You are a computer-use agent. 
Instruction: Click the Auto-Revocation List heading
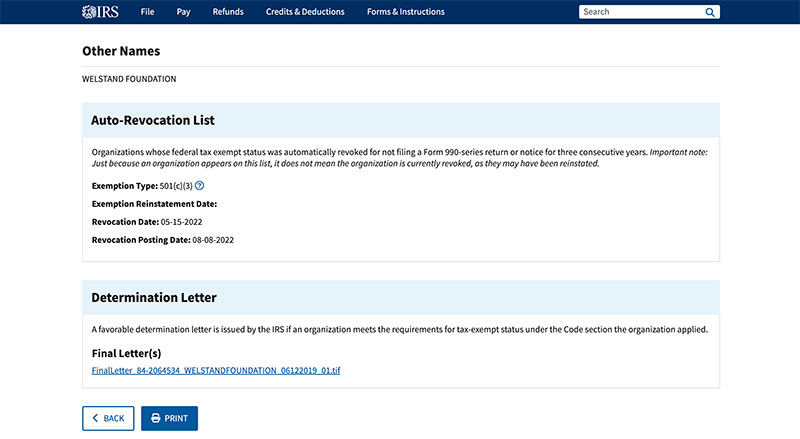(153, 120)
